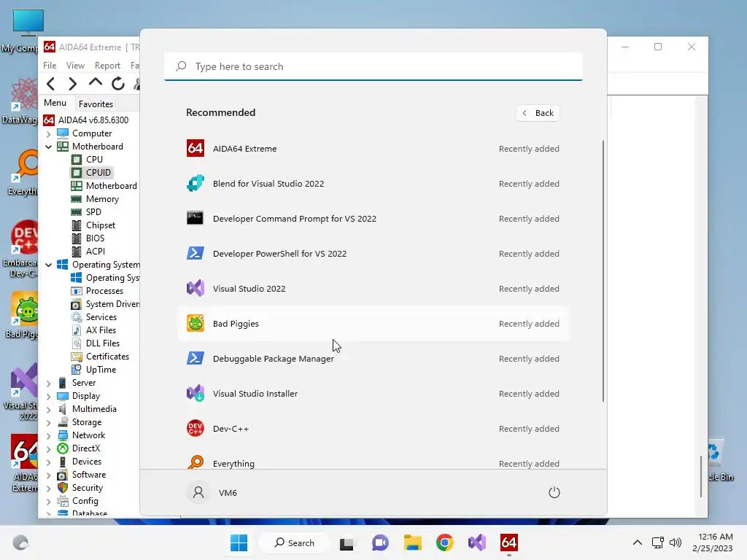The width and height of the screenshot is (747, 560).
Task: Open Visual Studio taskbar icon
Action: pos(477,542)
